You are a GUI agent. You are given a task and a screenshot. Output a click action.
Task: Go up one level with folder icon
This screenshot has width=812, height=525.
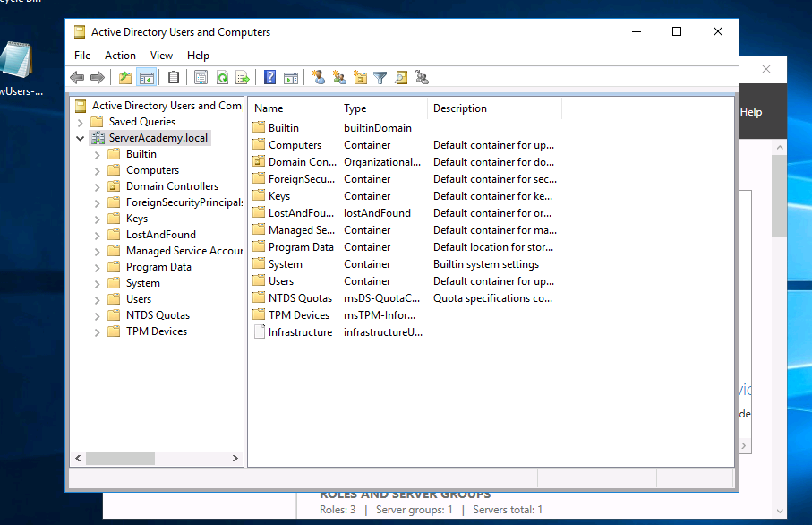[125, 78]
